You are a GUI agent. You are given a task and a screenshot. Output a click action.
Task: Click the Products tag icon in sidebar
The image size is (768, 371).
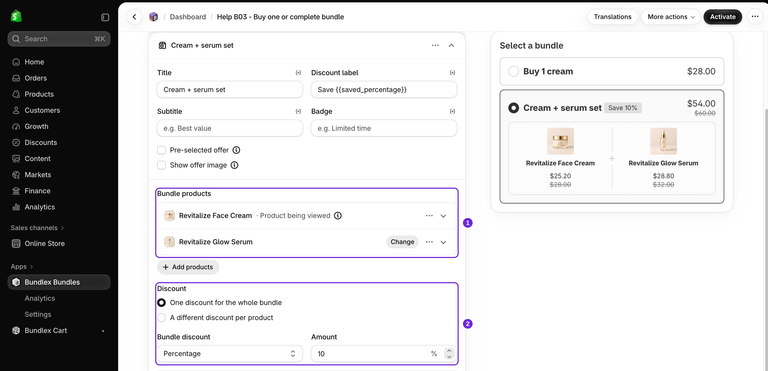[x=16, y=95]
